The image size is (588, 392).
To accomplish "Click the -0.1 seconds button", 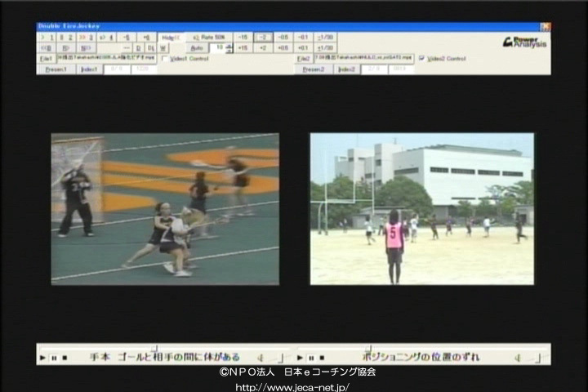I will (303, 37).
